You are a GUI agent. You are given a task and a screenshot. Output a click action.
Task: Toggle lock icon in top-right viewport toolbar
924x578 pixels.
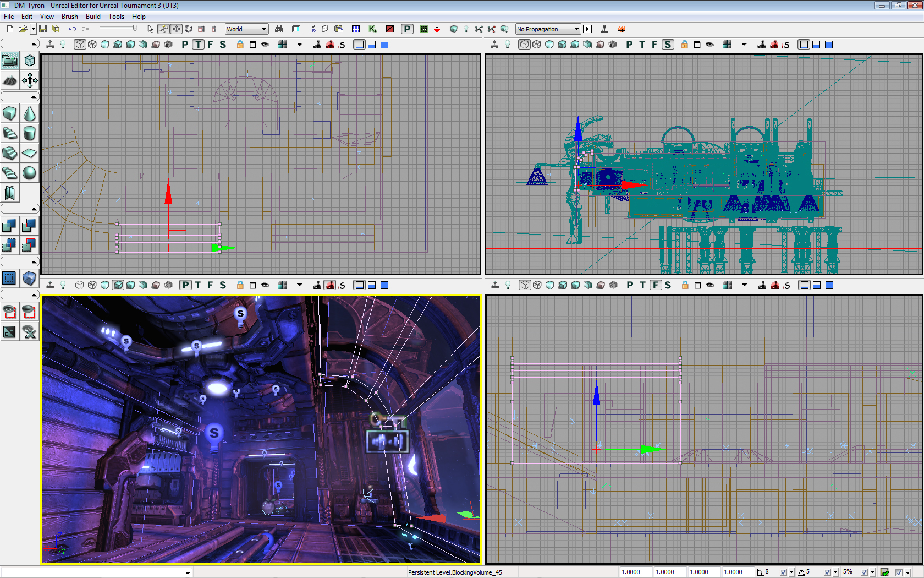[685, 45]
